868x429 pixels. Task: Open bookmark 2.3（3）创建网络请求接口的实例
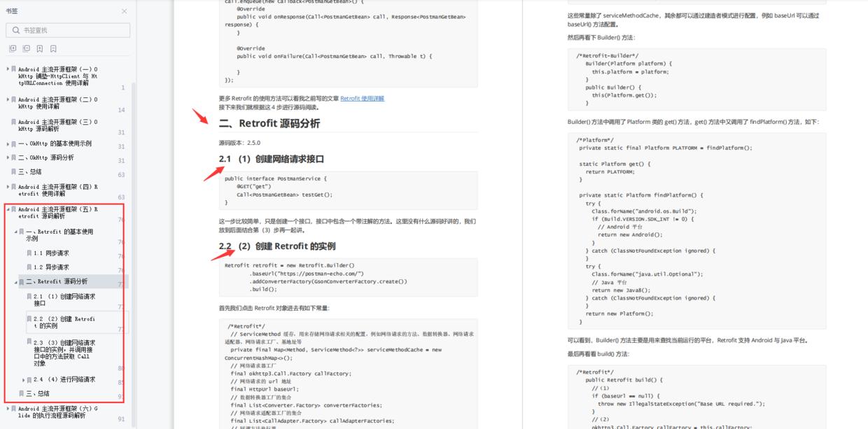pyautogui.click(x=64, y=353)
